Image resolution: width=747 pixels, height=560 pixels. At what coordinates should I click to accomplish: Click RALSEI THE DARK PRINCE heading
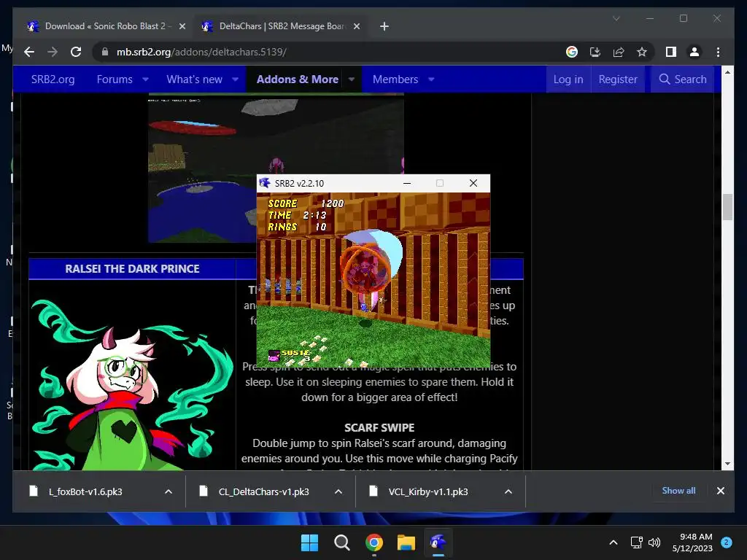[x=132, y=268]
